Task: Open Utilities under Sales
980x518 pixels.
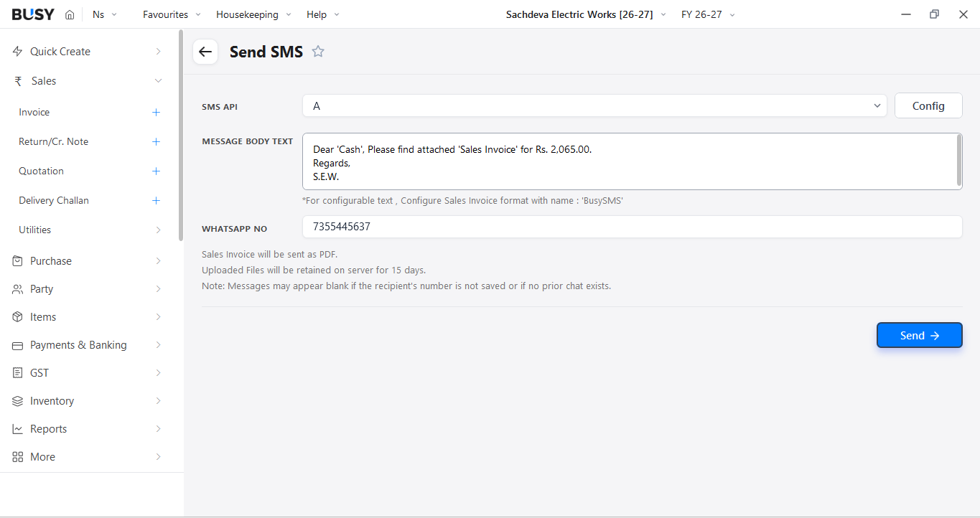Action: [x=34, y=230]
